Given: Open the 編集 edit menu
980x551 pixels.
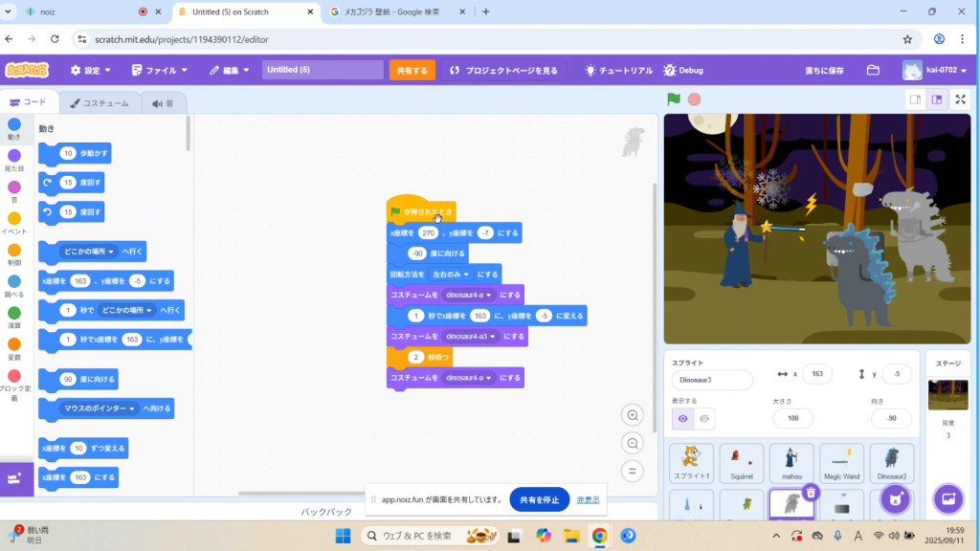Looking at the screenshot, I should (x=230, y=70).
